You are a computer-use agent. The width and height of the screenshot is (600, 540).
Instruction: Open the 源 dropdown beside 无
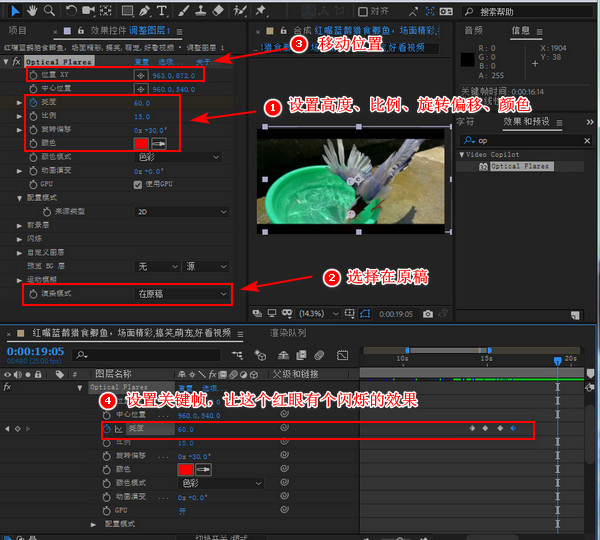[x=205, y=266]
